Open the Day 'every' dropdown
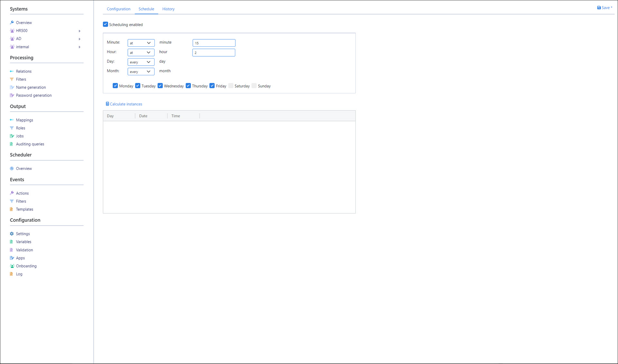The image size is (618, 364). coord(141,62)
